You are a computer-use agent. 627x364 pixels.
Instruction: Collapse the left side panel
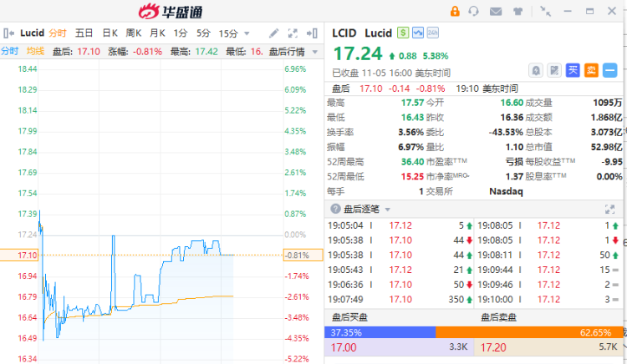click(x=8, y=33)
